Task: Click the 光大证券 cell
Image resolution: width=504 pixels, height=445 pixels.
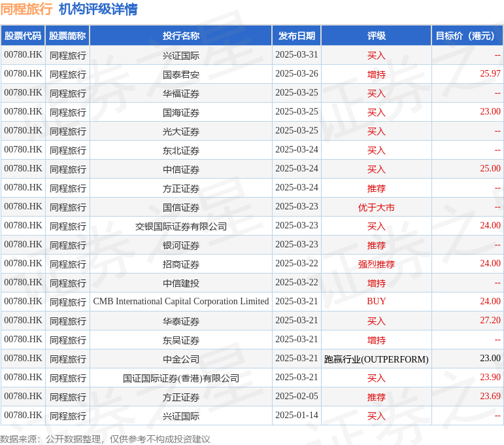Action: [x=181, y=132]
